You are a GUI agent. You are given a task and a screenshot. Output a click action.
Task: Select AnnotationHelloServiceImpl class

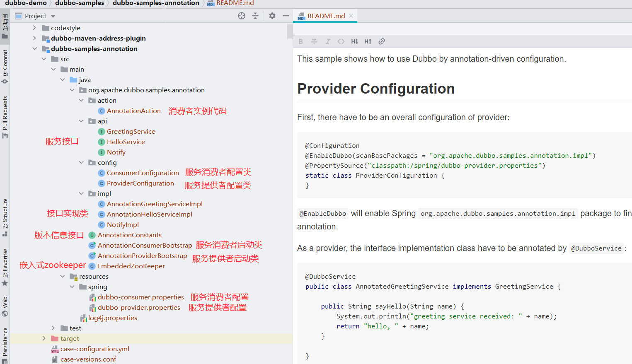point(149,214)
